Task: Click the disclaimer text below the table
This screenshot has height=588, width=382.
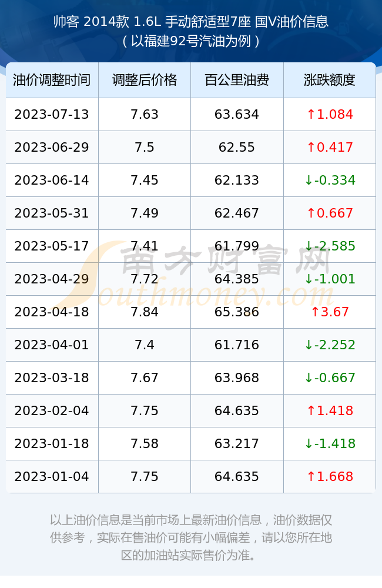Action: click(191, 537)
